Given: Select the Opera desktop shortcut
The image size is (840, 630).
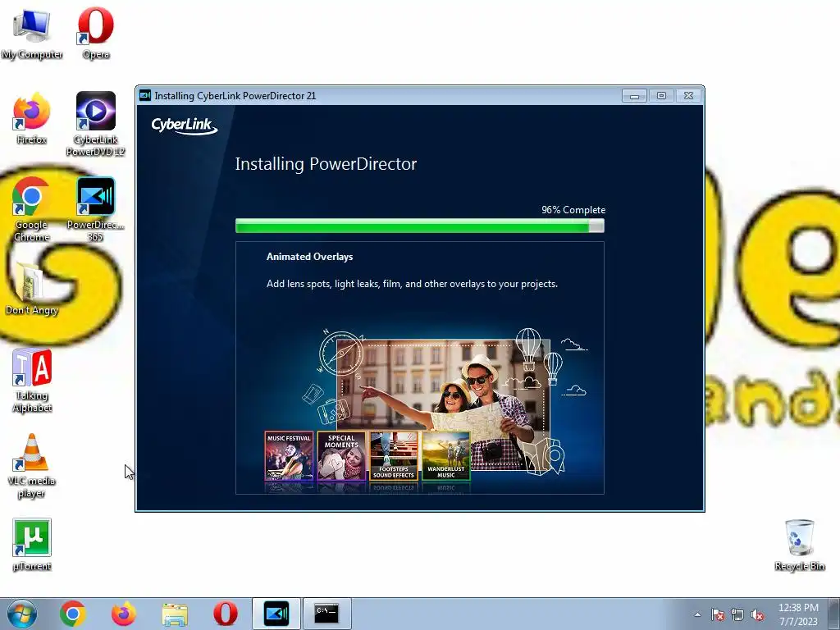Looking at the screenshot, I should (x=96, y=33).
